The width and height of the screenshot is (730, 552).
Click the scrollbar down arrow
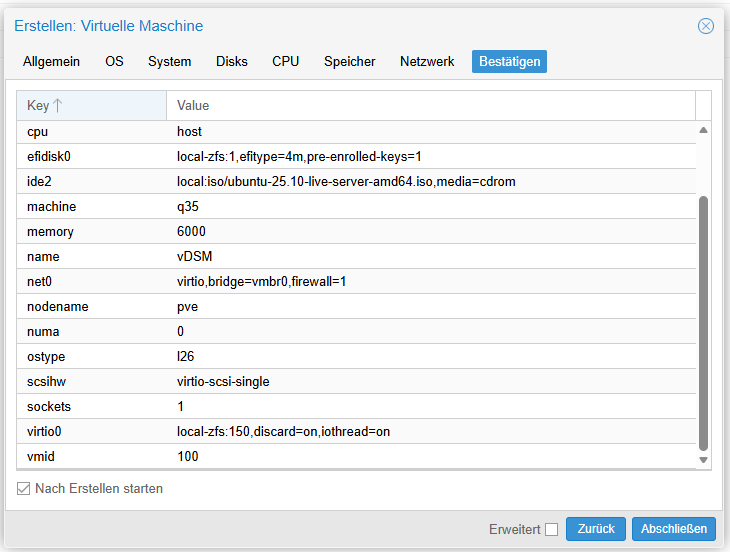tap(703, 460)
